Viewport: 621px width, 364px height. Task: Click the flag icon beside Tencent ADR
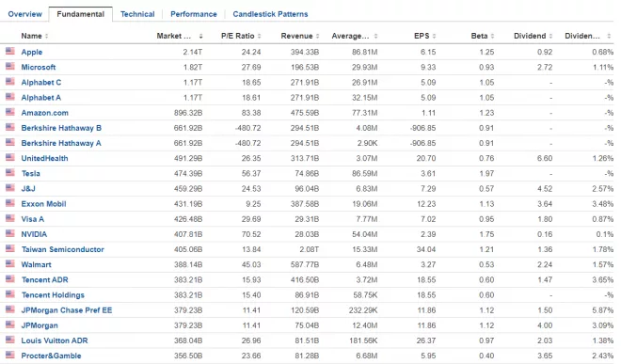tap(10, 278)
